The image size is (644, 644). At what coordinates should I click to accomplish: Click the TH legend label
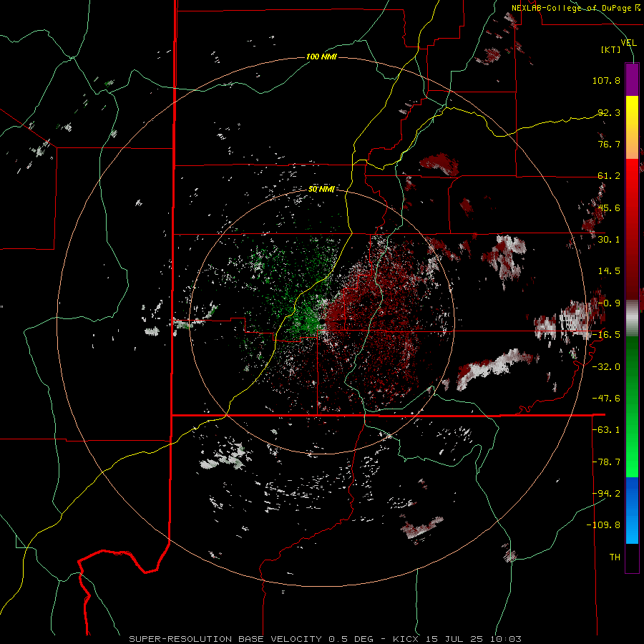tap(615, 557)
